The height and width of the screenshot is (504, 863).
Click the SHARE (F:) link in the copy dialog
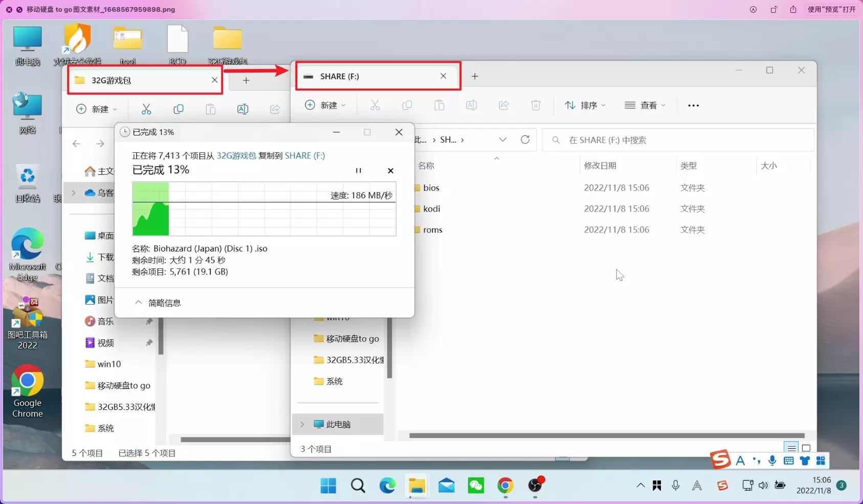tap(305, 155)
